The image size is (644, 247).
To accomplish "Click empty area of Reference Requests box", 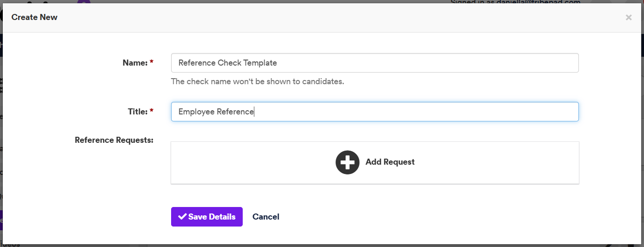I will pyautogui.click(x=488, y=162).
